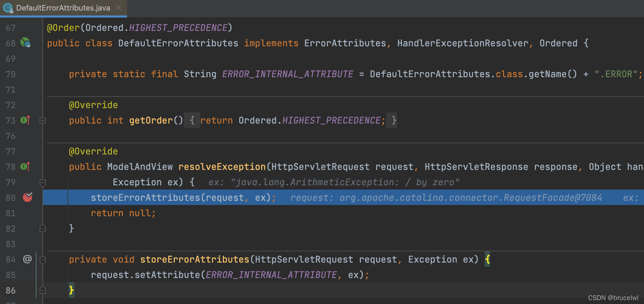644x304 pixels.
Task: Click line number 85 in the gutter
Action: pos(11,275)
